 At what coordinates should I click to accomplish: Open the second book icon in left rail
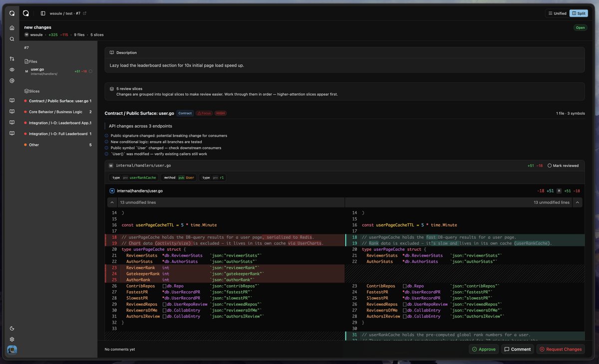(12, 111)
